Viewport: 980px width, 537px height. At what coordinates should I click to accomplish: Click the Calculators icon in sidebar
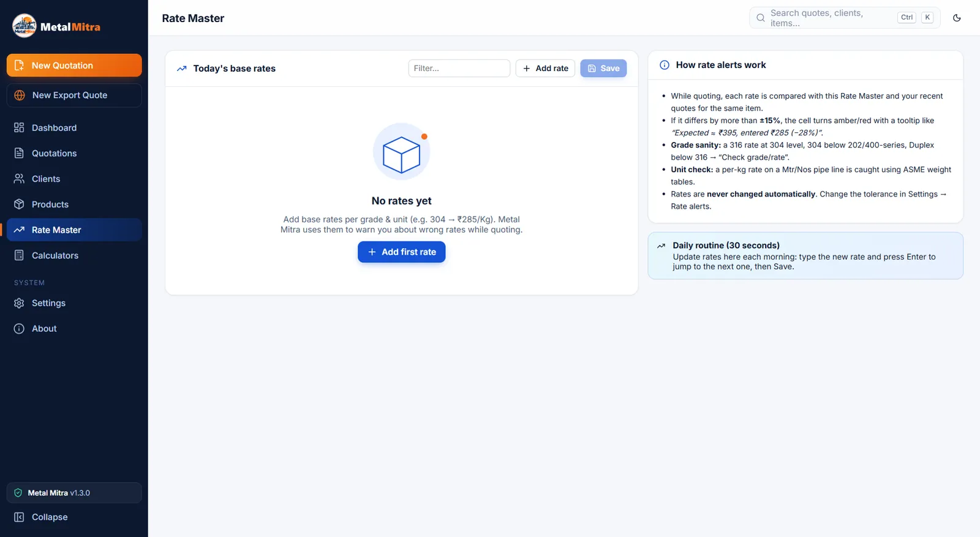[19, 255]
